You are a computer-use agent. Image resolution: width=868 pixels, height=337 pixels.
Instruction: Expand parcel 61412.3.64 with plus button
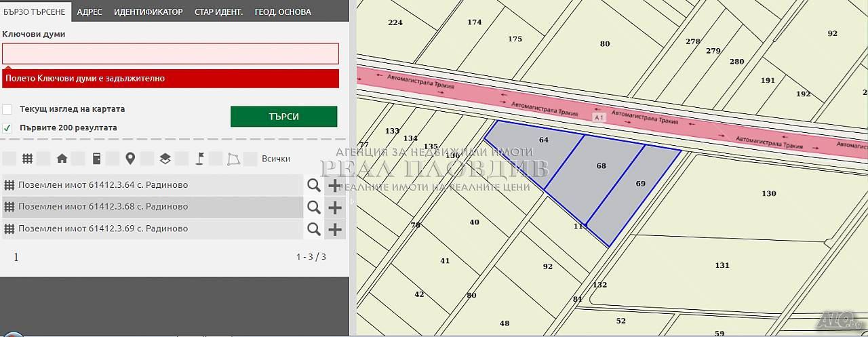(x=335, y=185)
